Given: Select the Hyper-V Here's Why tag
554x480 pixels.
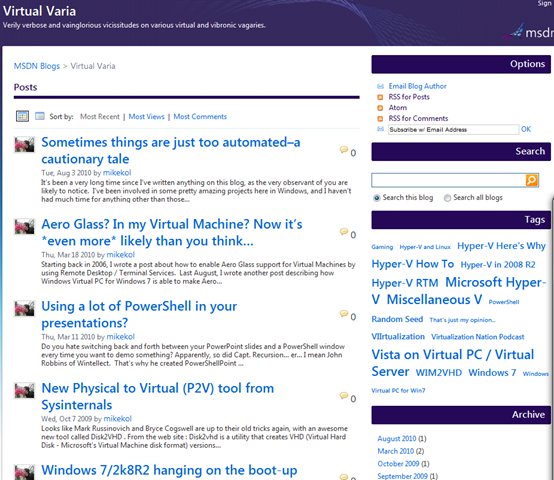Looking at the screenshot, I should [x=501, y=246].
